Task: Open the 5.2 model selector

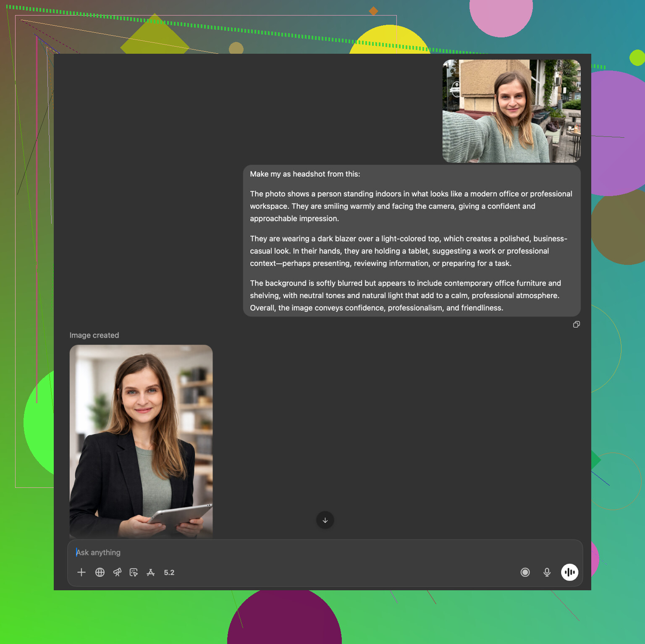Action: coord(169,572)
